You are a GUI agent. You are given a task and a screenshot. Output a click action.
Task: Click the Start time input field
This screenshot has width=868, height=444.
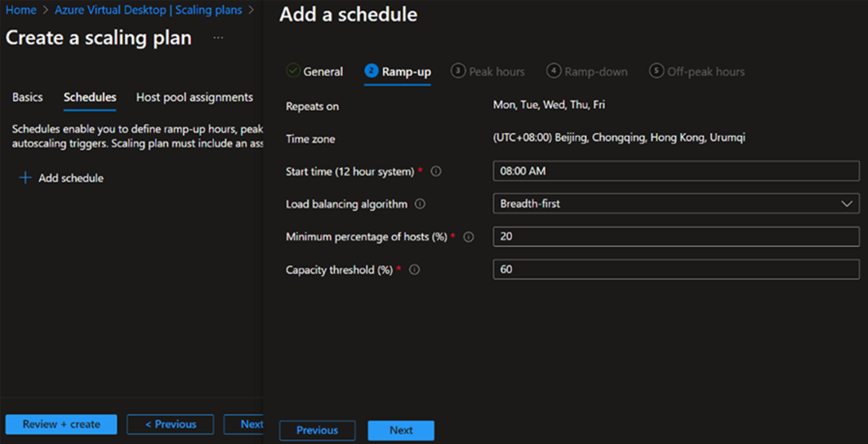click(675, 171)
